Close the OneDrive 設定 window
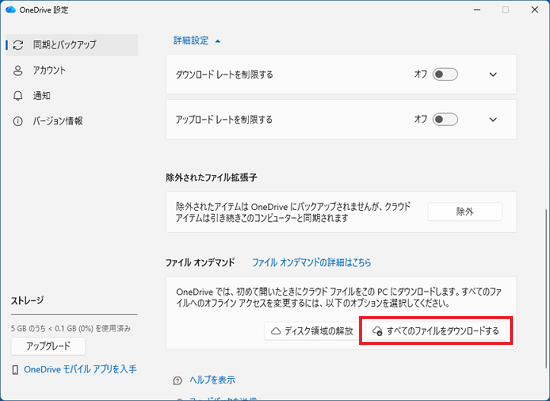The image size is (550, 401). point(535,9)
